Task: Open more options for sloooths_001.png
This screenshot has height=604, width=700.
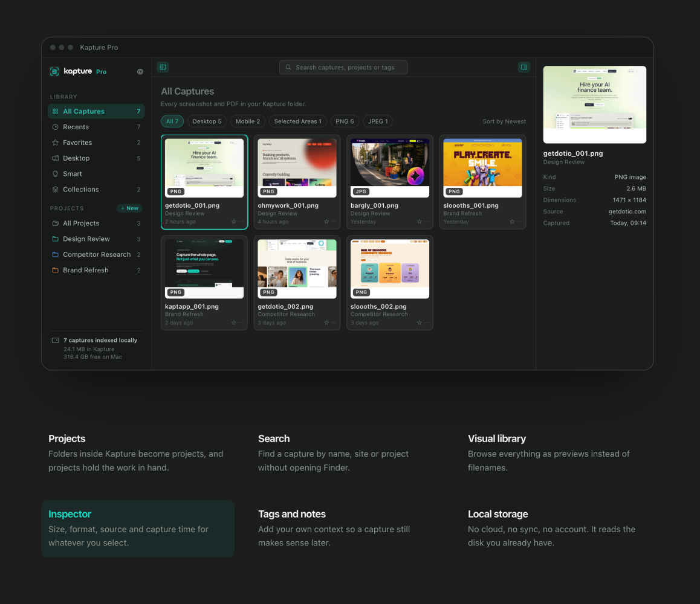Action: click(519, 222)
